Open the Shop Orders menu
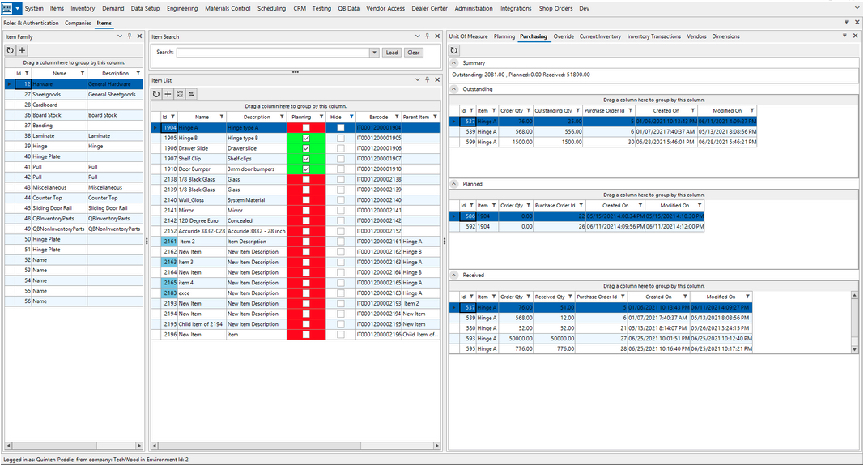The height and width of the screenshot is (466, 868). (555, 8)
